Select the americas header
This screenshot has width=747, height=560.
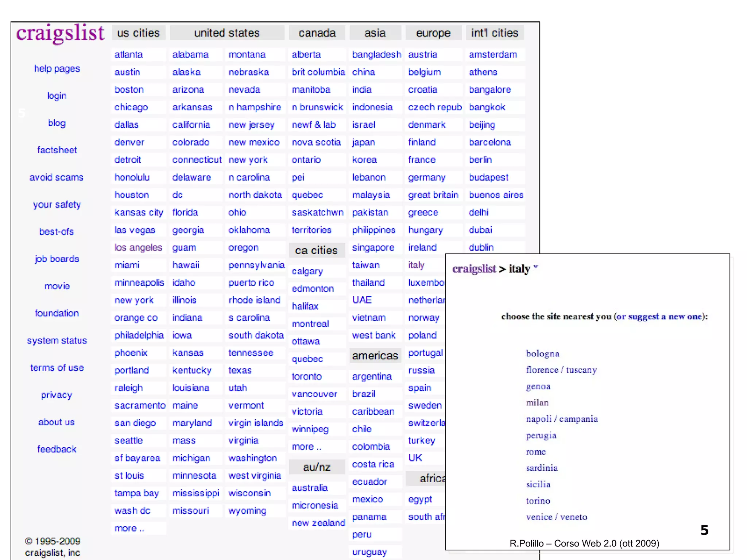(375, 356)
